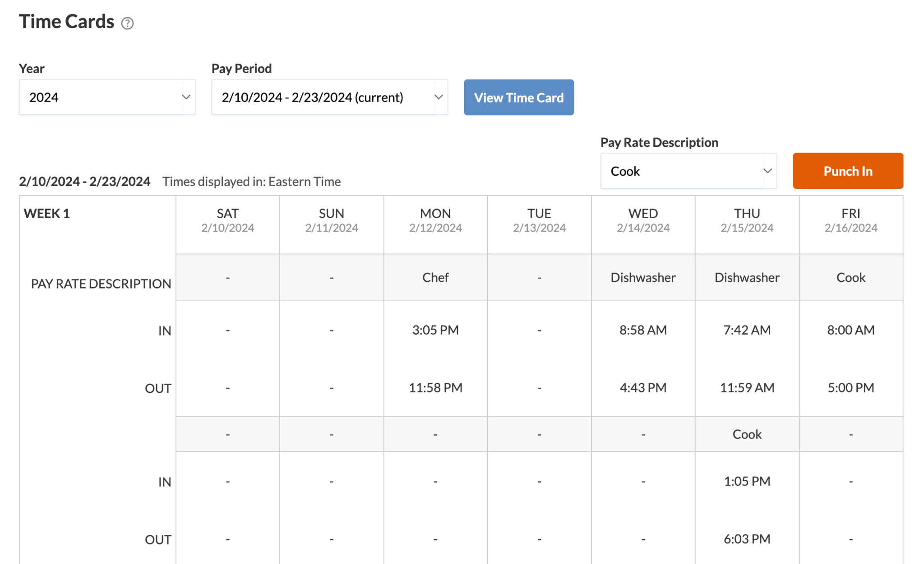Select the 5:00 PM punch-out on Friday
This screenshot has width=924, height=564.
pyautogui.click(x=850, y=387)
